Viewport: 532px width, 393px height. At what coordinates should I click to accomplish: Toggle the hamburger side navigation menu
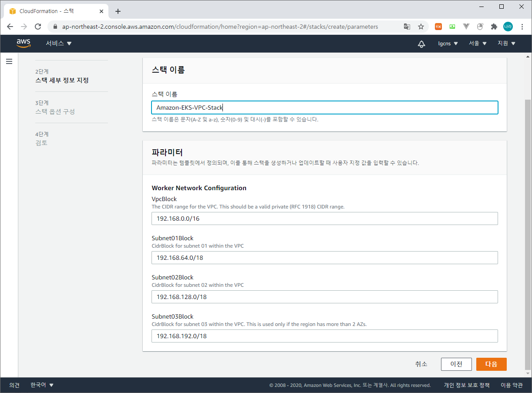[9, 61]
